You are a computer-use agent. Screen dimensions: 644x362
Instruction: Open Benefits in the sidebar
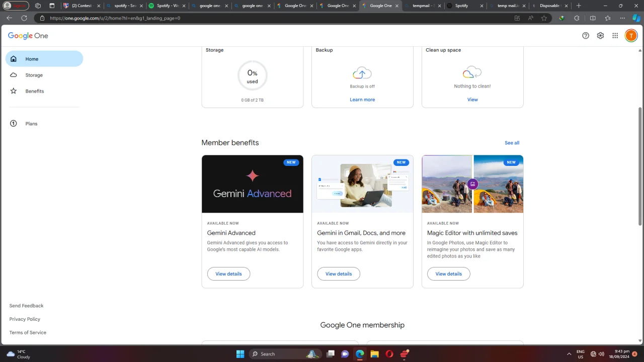44,91
